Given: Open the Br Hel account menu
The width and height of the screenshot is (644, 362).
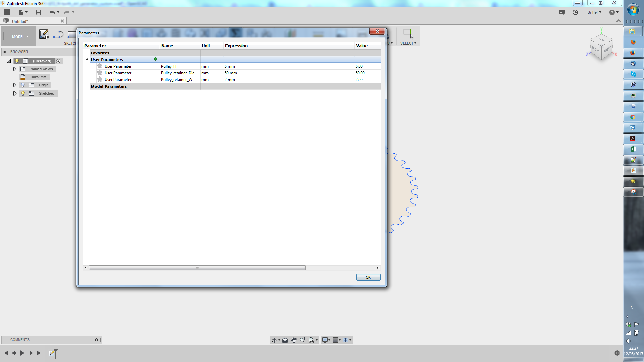Looking at the screenshot, I should click(594, 12).
